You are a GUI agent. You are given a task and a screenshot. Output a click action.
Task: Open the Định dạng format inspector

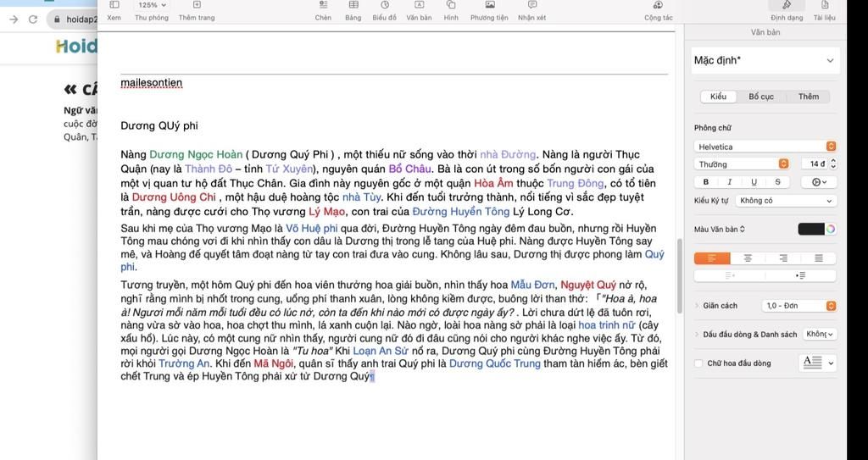787,5
